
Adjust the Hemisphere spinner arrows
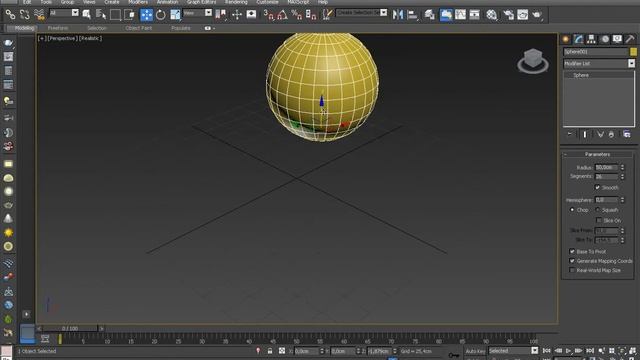click(622, 200)
